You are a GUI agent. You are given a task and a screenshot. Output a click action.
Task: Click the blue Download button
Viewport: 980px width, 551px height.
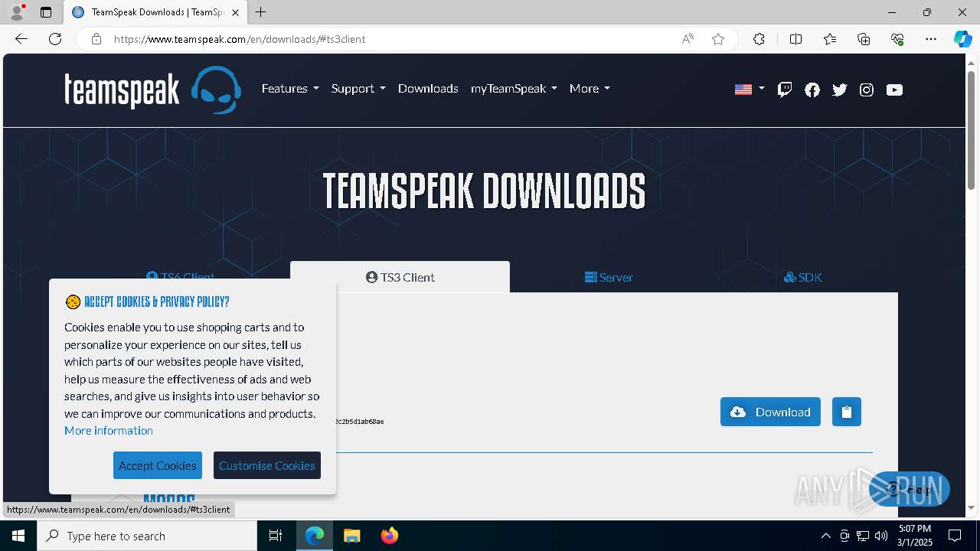coord(770,412)
